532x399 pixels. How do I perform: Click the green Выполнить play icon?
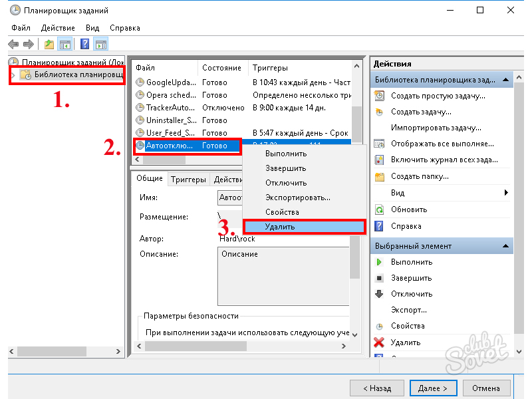click(380, 262)
